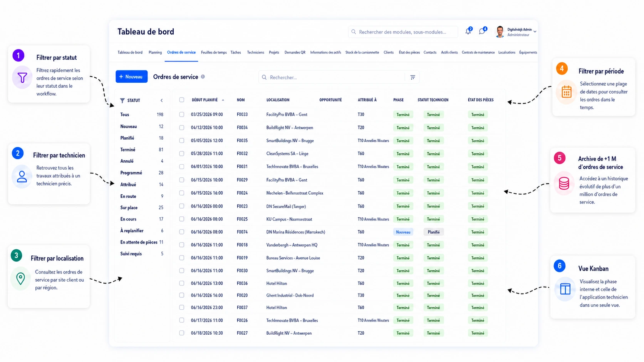Expand the Digitalvisijk Admin user dropdown
The image size is (644, 362).
click(535, 32)
